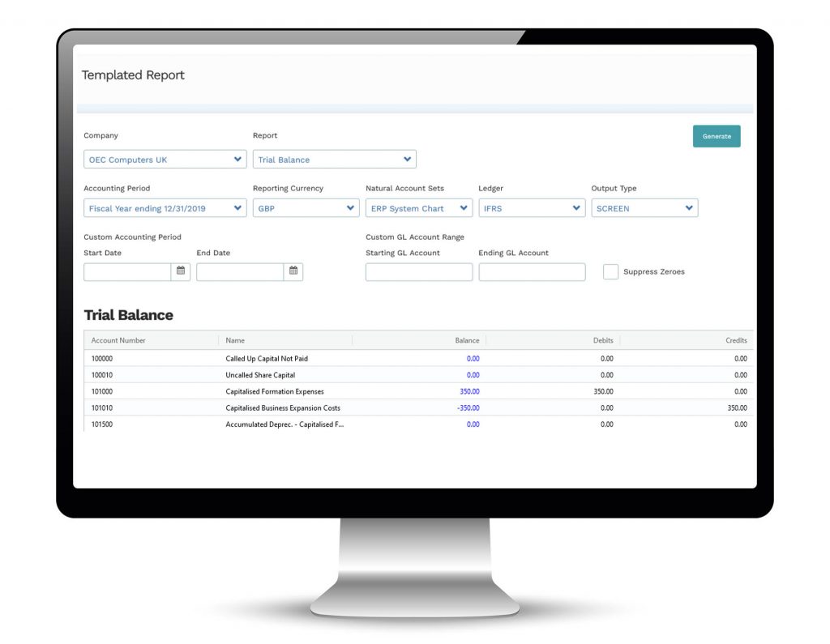
Task: Expand the Natural Account Sets dropdown
Action: [x=418, y=208]
